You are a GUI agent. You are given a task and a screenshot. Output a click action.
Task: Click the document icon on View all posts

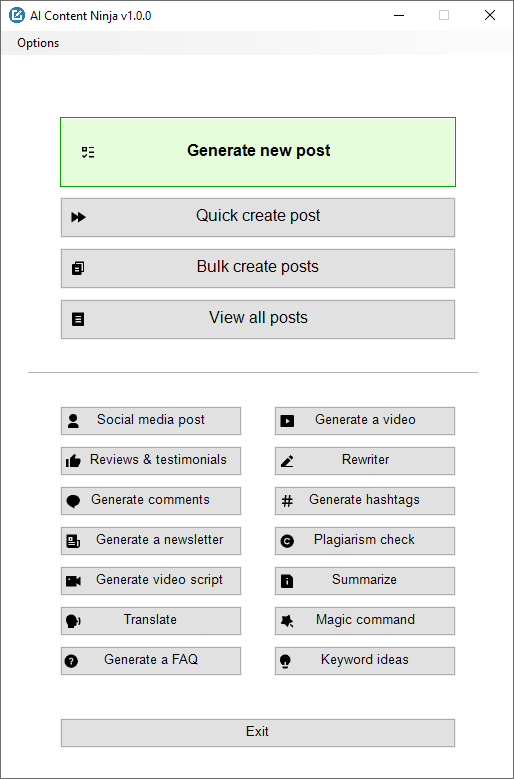pos(78,319)
